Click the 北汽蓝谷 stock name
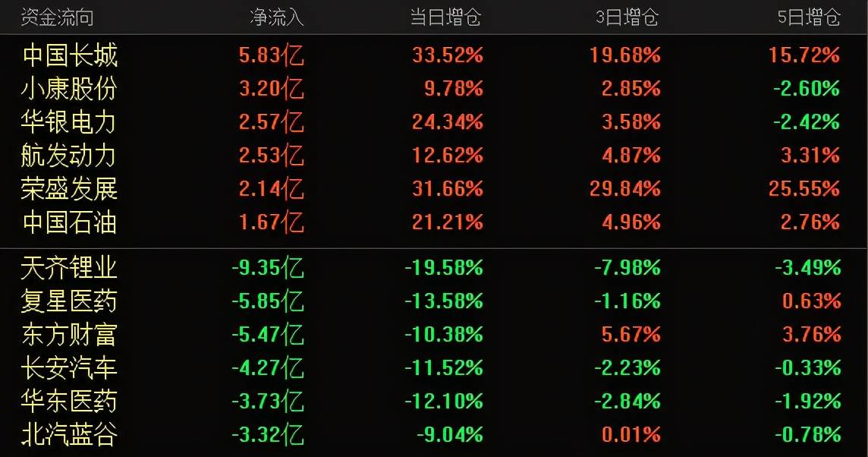 pyautogui.click(x=69, y=434)
